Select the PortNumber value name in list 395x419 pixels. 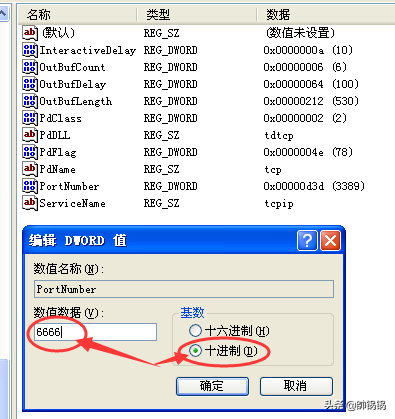[69, 186]
